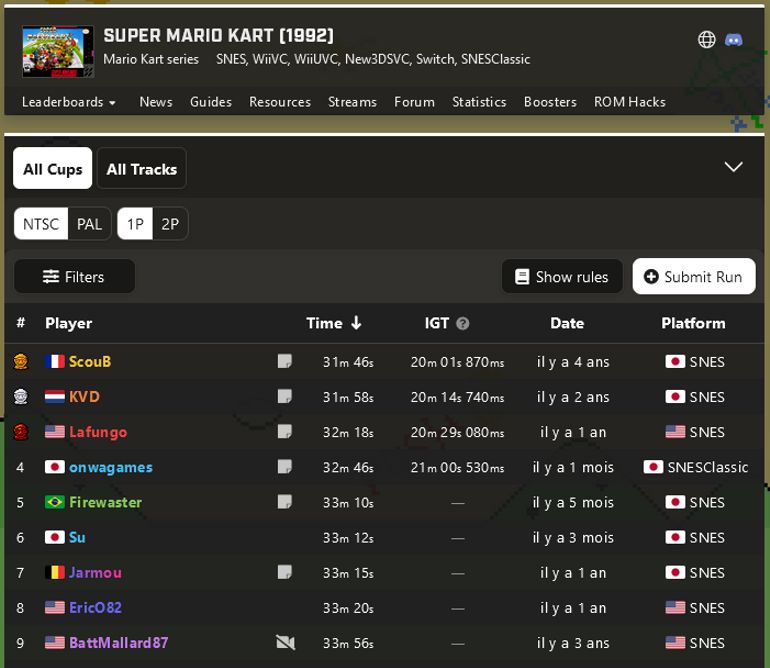Image resolution: width=770 pixels, height=668 pixels.
Task: View the Statistics page
Action: (x=479, y=102)
